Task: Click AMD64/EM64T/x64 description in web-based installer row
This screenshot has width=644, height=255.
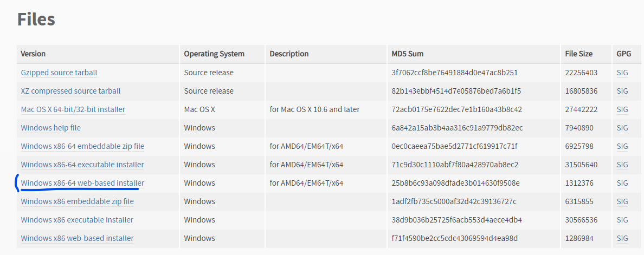Action: click(306, 183)
